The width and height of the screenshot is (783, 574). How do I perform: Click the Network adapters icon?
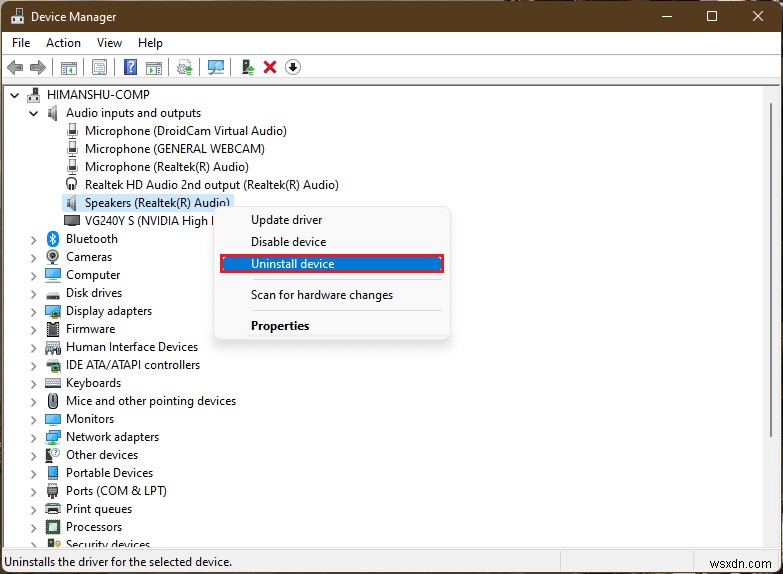coord(52,437)
